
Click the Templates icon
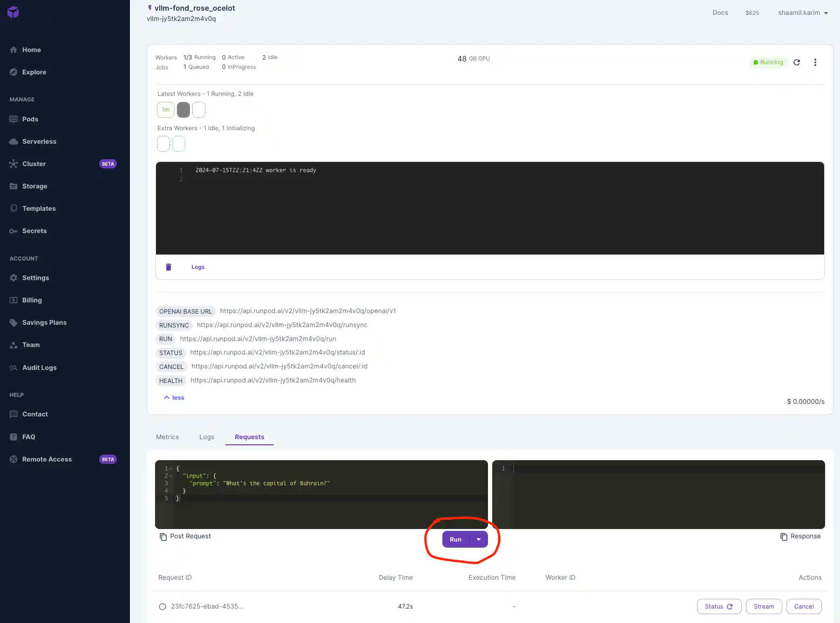click(14, 208)
